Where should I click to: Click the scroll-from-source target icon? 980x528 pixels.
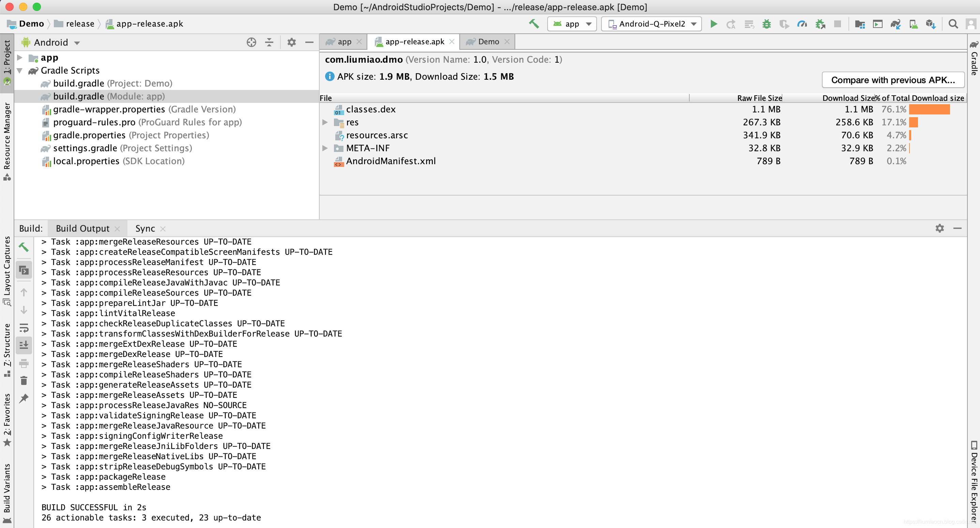(251, 42)
